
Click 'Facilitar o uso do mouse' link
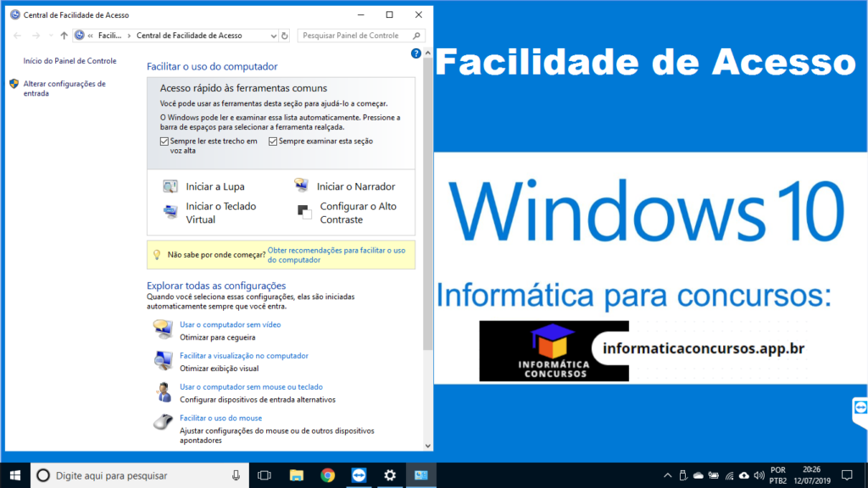click(x=220, y=418)
